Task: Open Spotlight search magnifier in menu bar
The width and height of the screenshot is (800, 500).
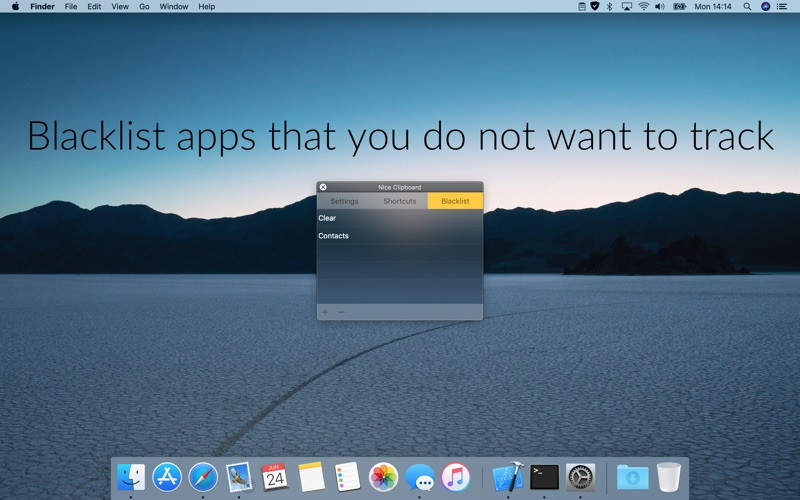Action: (749, 6)
